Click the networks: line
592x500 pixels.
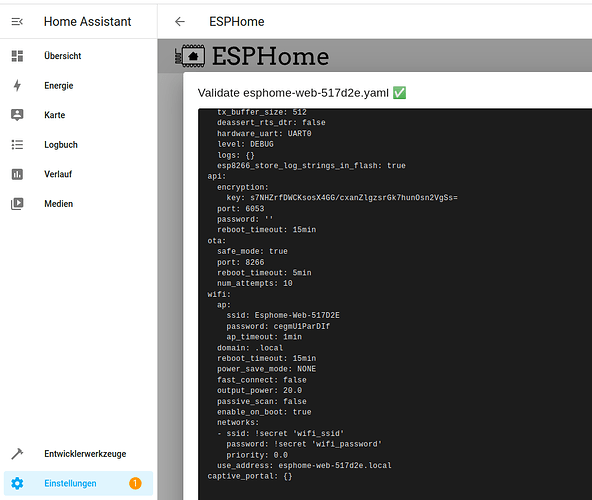238,423
